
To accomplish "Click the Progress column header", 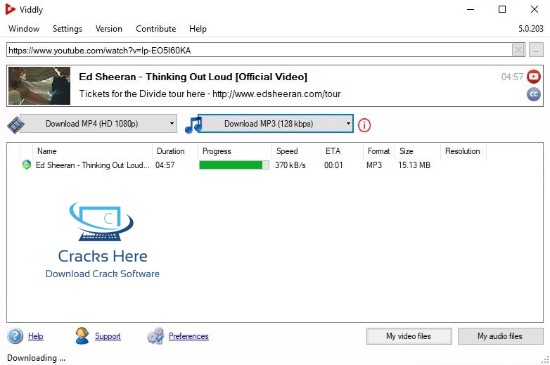I will coord(216,151).
